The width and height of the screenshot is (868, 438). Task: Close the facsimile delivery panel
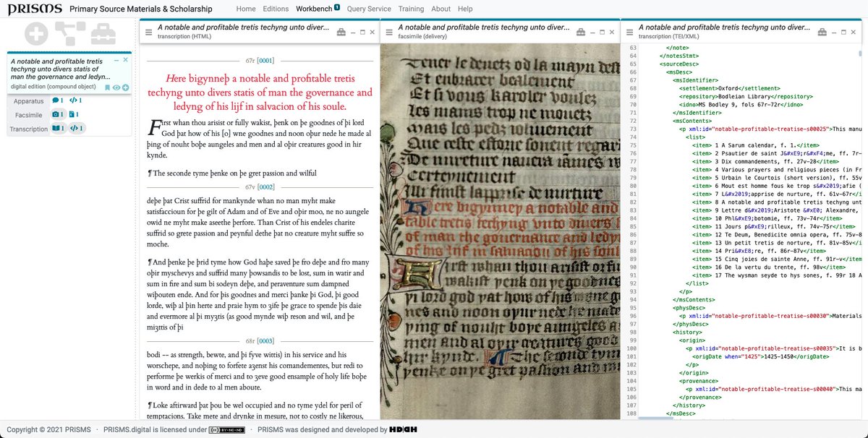pos(613,33)
